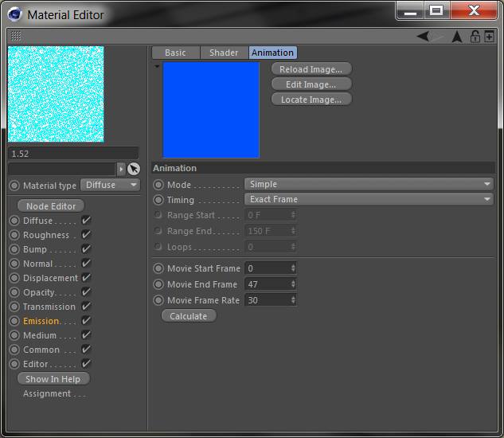Click the Bump channel animation dot
Screen dimensions: 504x438
pyautogui.click(x=14, y=249)
